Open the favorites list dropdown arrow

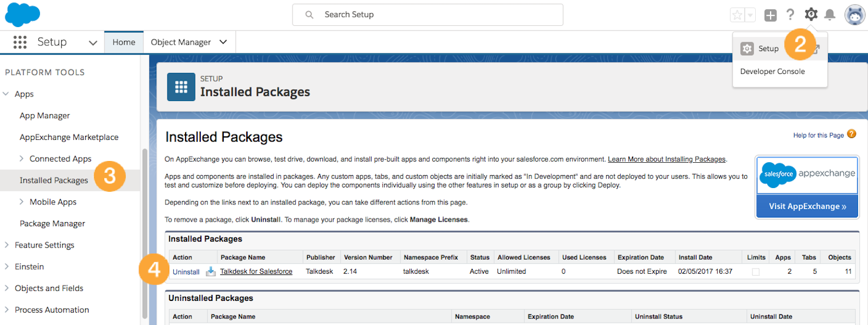(x=750, y=15)
